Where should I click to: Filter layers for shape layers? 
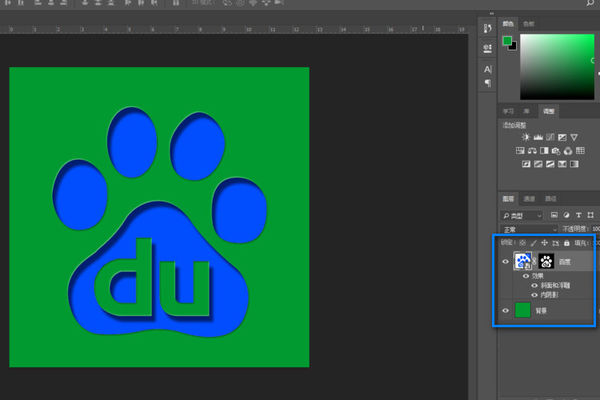point(590,215)
